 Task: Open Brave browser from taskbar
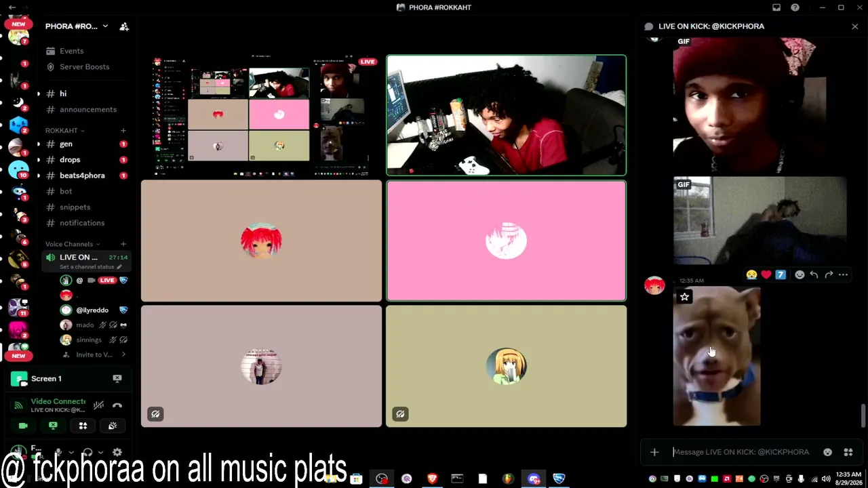[x=432, y=479]
